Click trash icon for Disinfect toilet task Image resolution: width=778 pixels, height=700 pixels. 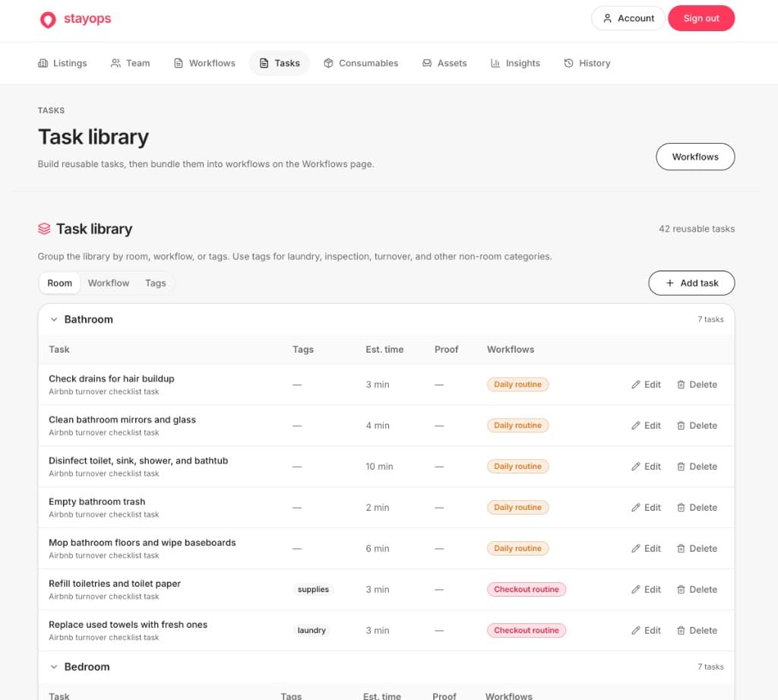(681, 466)
